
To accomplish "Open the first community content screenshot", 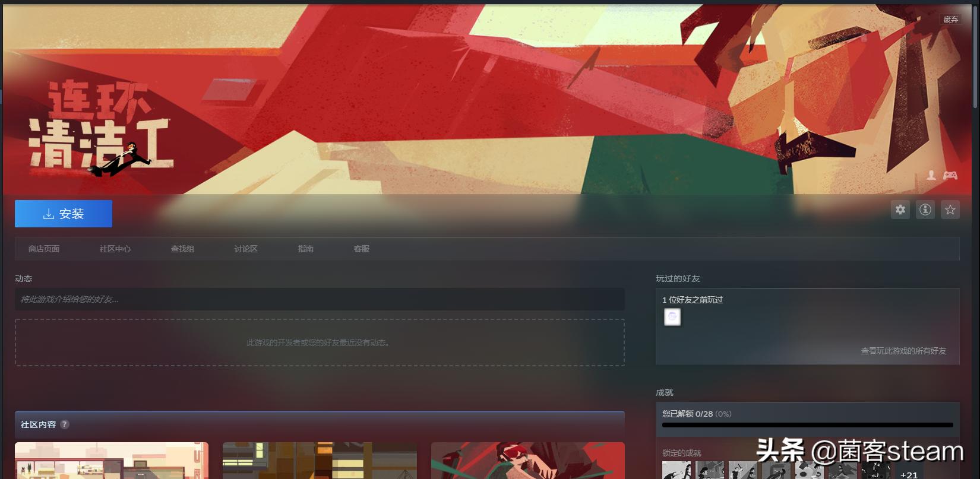I will (112, 461).
